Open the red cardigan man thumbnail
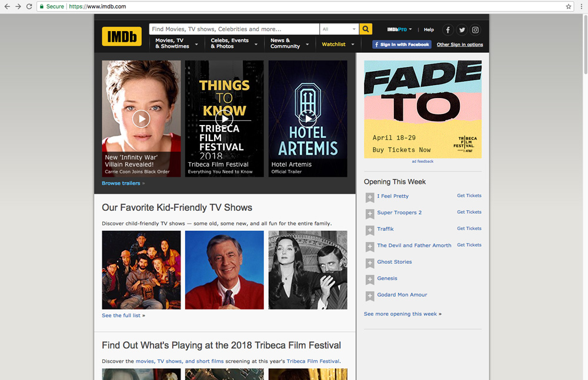 pyautogui.click(x=224, y=270)
